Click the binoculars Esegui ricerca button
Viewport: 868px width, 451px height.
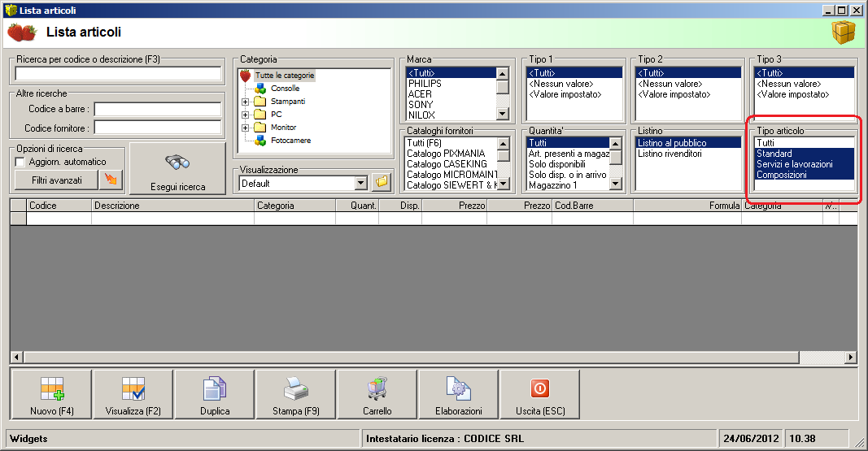point(177,168)
